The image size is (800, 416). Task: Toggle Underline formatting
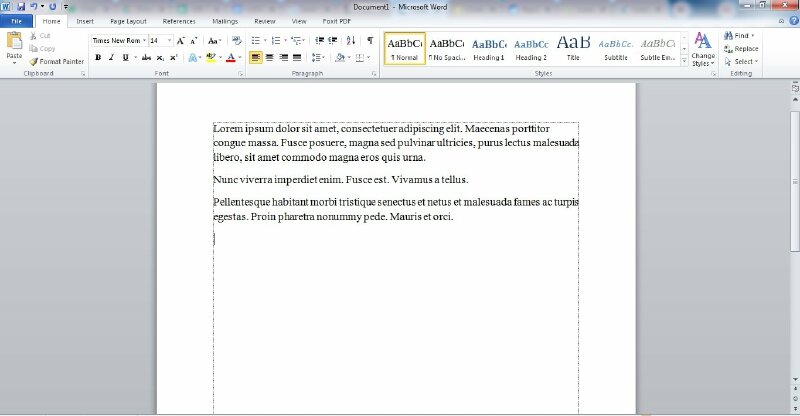click(x=125, y=57)
